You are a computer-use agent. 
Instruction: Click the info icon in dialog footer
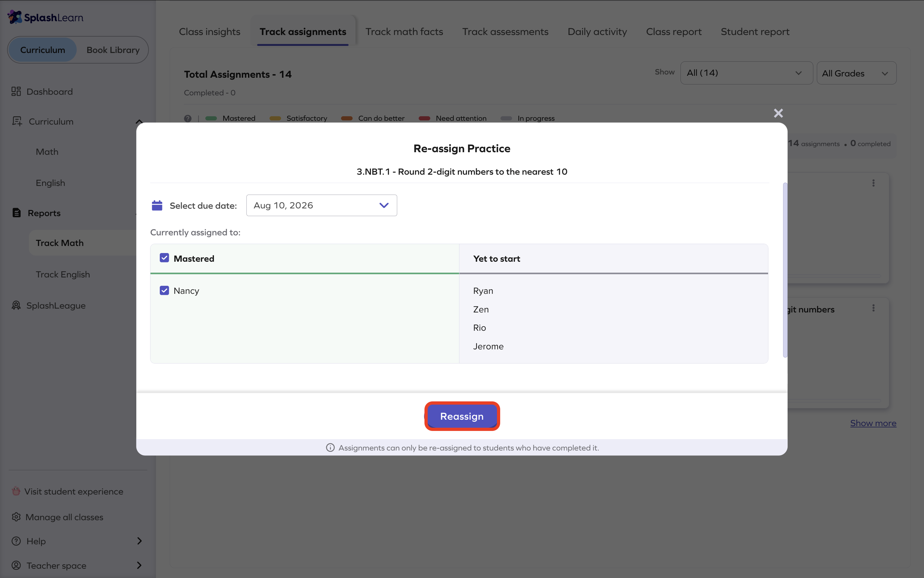click(x=330, y=448)
